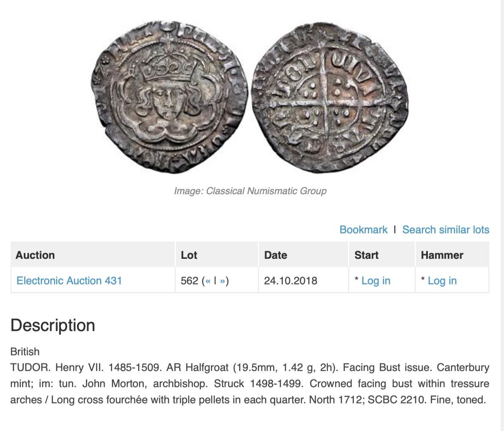Click the vertical scrollbar on right edge
This screenshot has width=504, height=431.
(502, 215)
